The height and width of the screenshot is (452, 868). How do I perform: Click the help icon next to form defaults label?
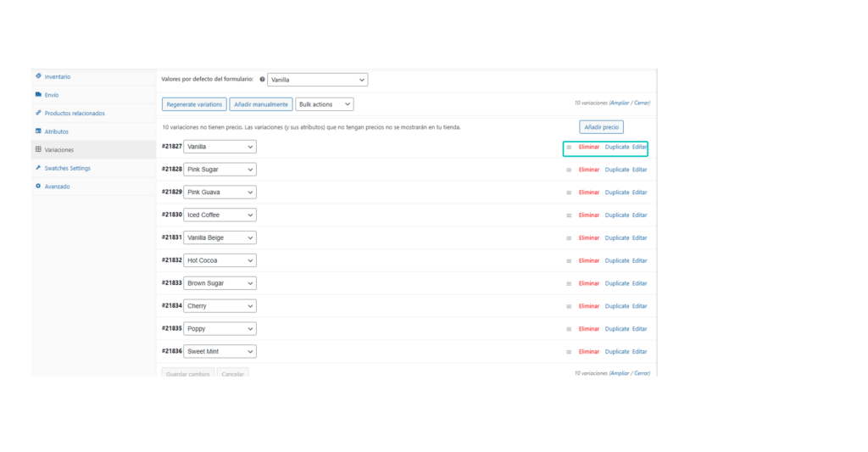pyautogui.click(x=262, y=80)
